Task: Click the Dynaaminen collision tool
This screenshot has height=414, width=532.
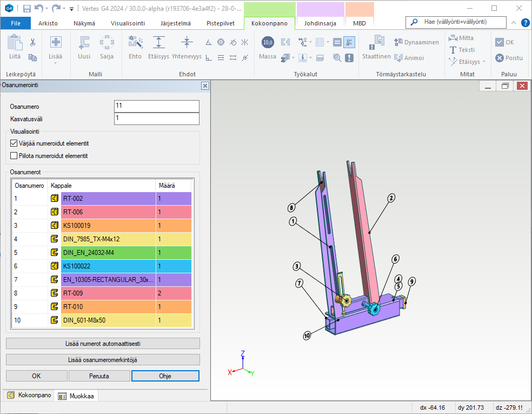Action: point(416,42)
